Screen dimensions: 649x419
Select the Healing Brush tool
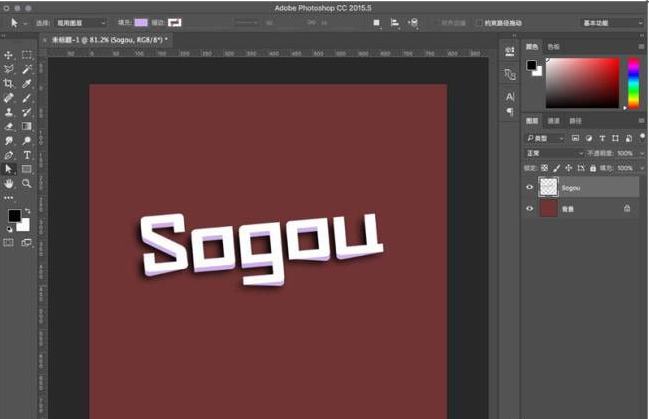(x=8, y=98)
